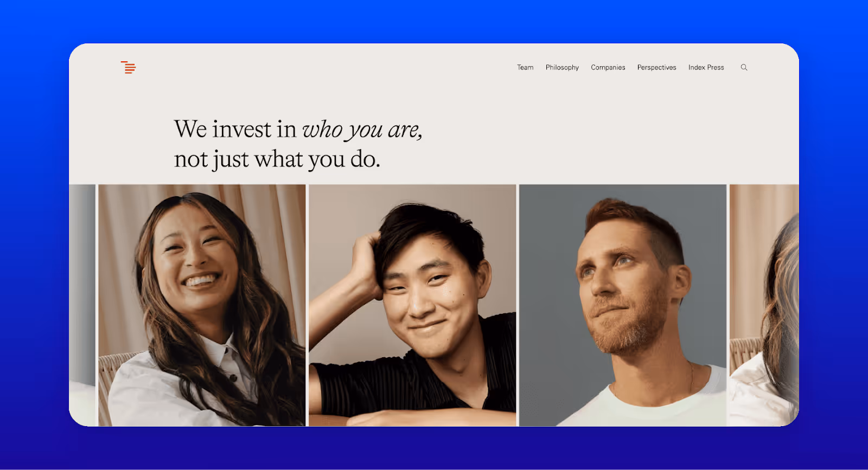Image resolution: width=868 pixels, height=470 pixels.
Task: Click the words "We invest in"
Action: coord(235,129)
